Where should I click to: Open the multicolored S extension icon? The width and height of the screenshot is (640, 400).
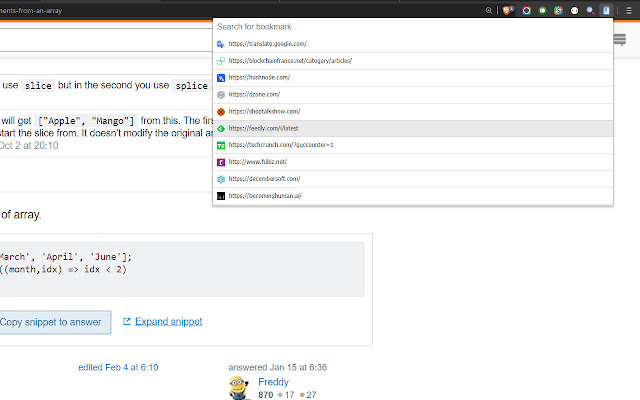[x=558, y=11]
